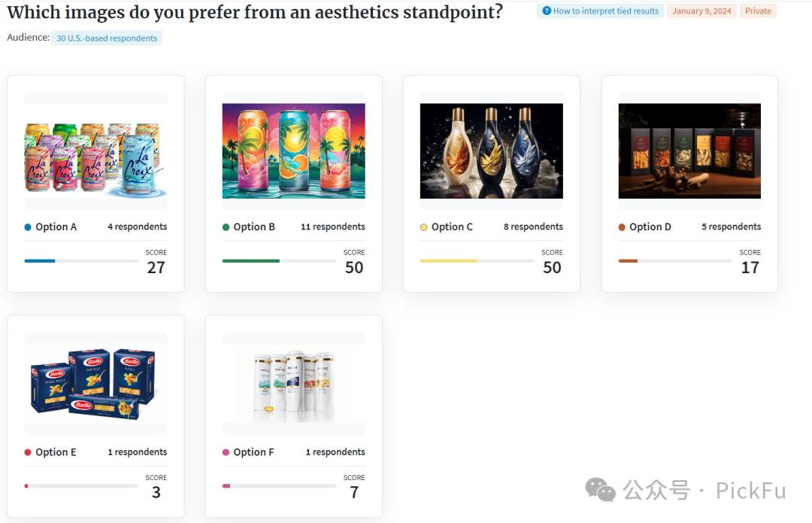Viewport: 812px width, 523px height.
Task: Click the yellow dot next to Option C
Action: click(x=424, y=227)
